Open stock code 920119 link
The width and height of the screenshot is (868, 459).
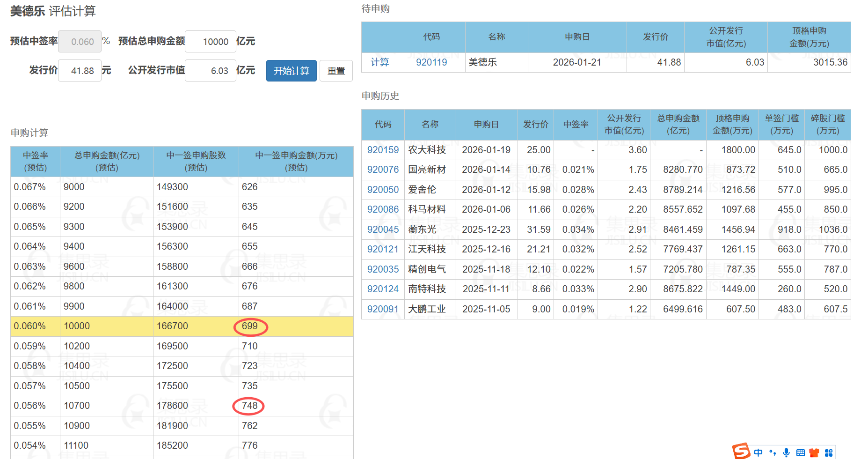431,62
